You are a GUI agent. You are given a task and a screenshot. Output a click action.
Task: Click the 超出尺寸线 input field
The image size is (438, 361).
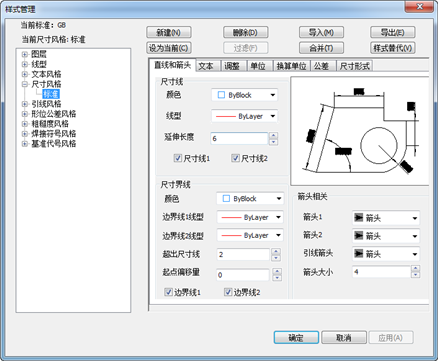pyautogui.click(x=243, y=255)
